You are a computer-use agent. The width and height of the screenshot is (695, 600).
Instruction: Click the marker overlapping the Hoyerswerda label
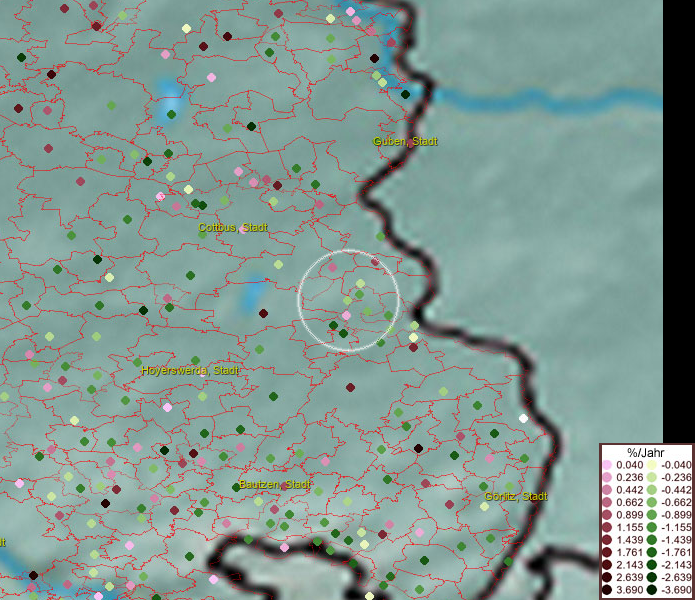pos(203,374)
